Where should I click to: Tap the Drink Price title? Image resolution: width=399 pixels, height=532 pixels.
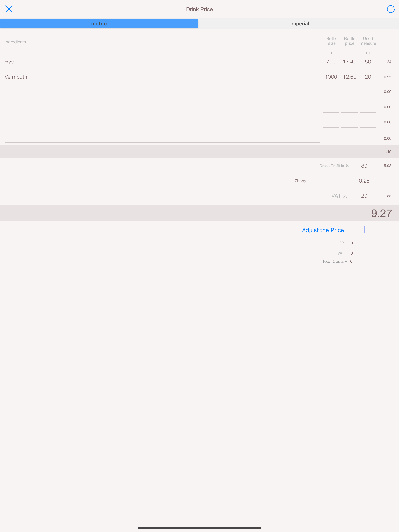tap(199, 9)
